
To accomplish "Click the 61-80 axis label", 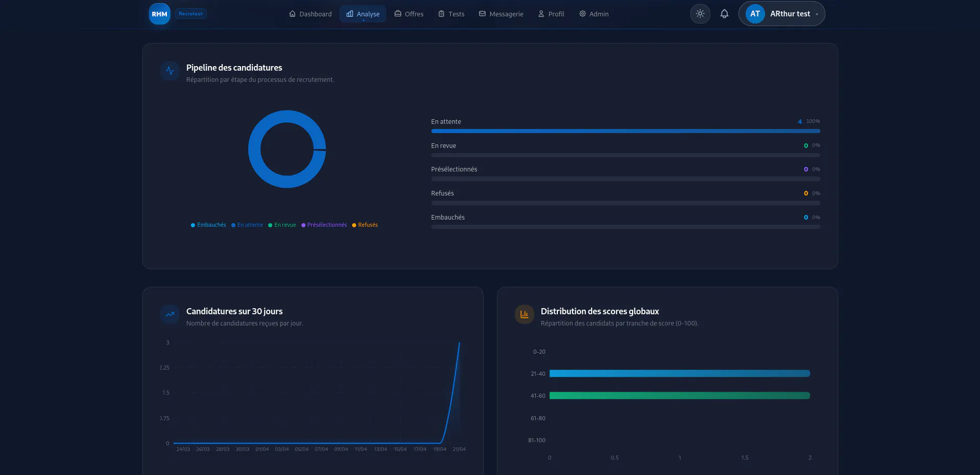I will [x=538, y=418].
